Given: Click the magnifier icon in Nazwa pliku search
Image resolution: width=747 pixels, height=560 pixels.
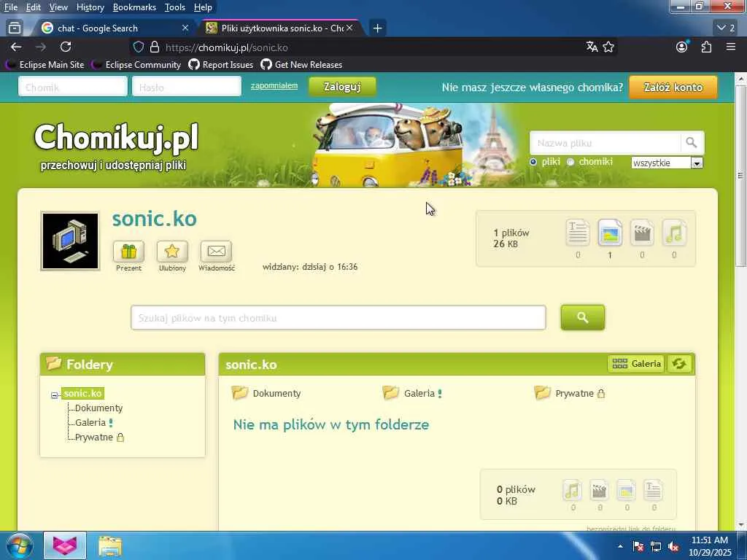Looking at the screenshot, I should 692,142.
